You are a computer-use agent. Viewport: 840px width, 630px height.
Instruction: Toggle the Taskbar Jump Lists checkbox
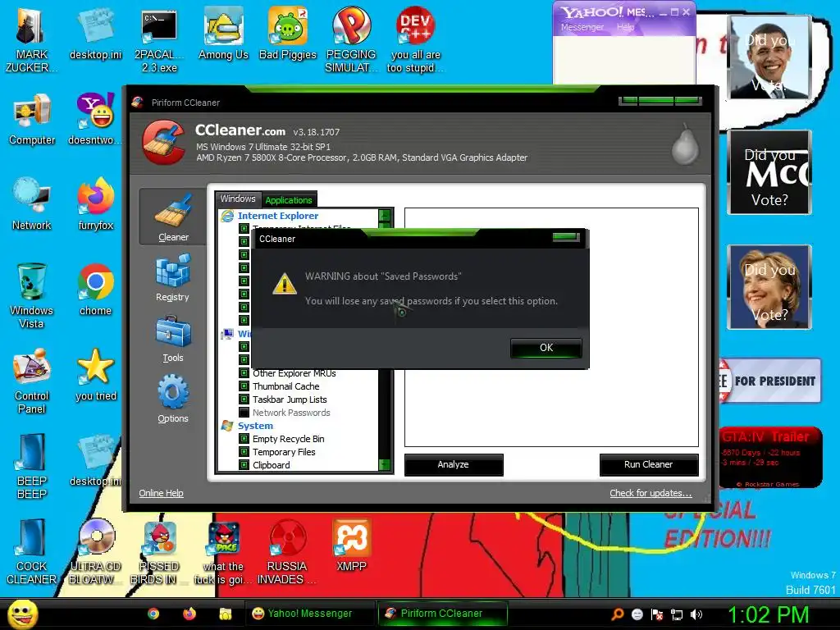tap(244, 399)
